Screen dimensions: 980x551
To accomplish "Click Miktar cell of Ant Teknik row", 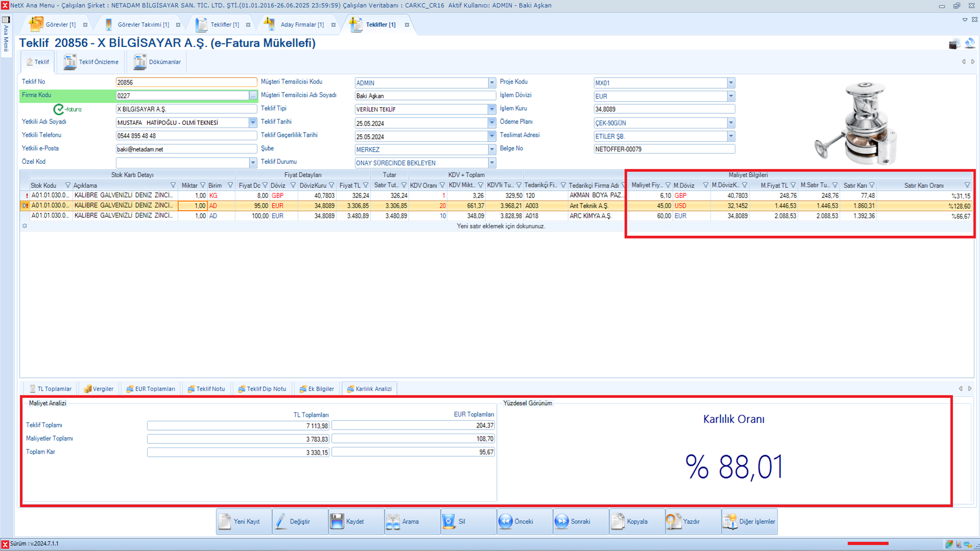I will click(x=192, y=206).
